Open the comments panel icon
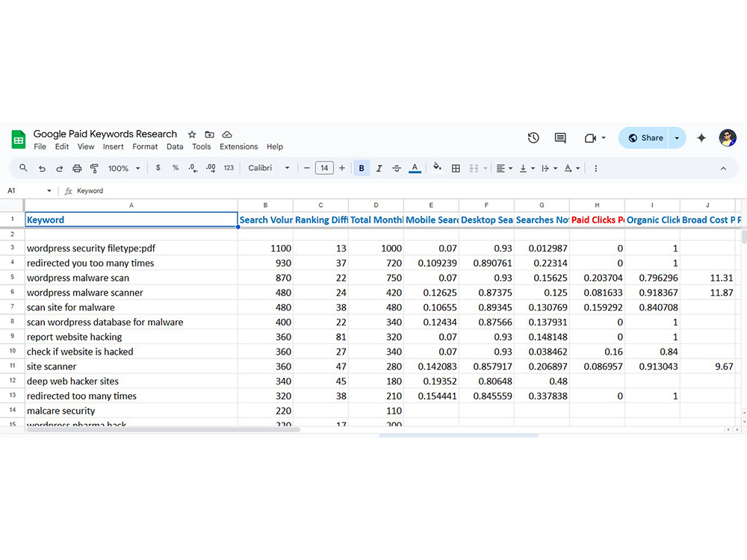 coord(560,138)
